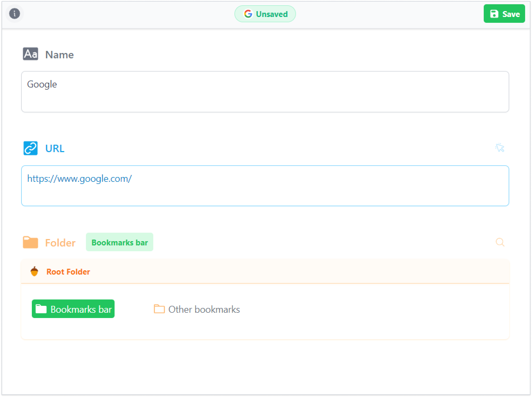The width and height of the screenshot is (532, 397).
Task: Focus the Name text field containing Google
Action: click(x=265, y=92)
